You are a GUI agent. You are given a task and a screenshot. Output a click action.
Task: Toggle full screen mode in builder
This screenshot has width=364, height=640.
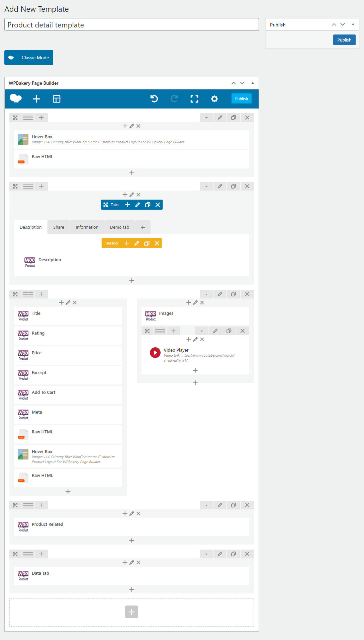[194, 99]
